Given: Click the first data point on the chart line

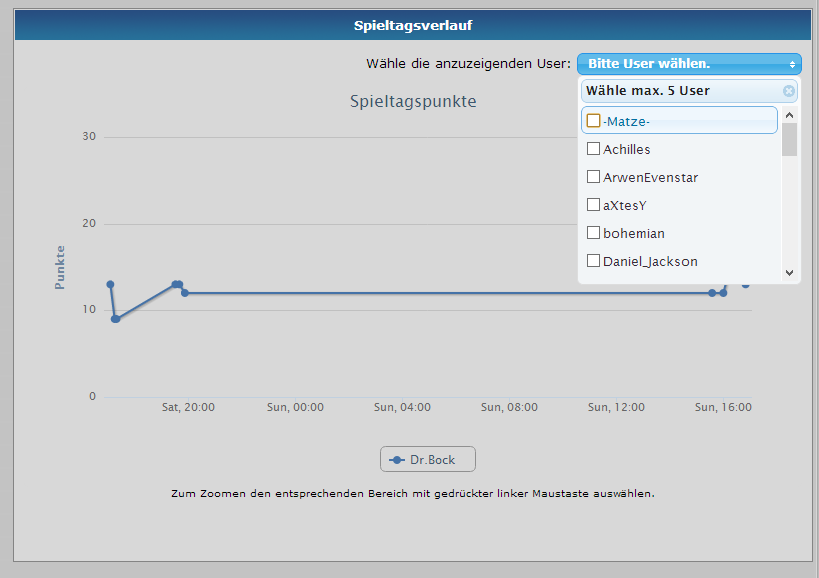Looking at the screenshot, I should (110, 285).
